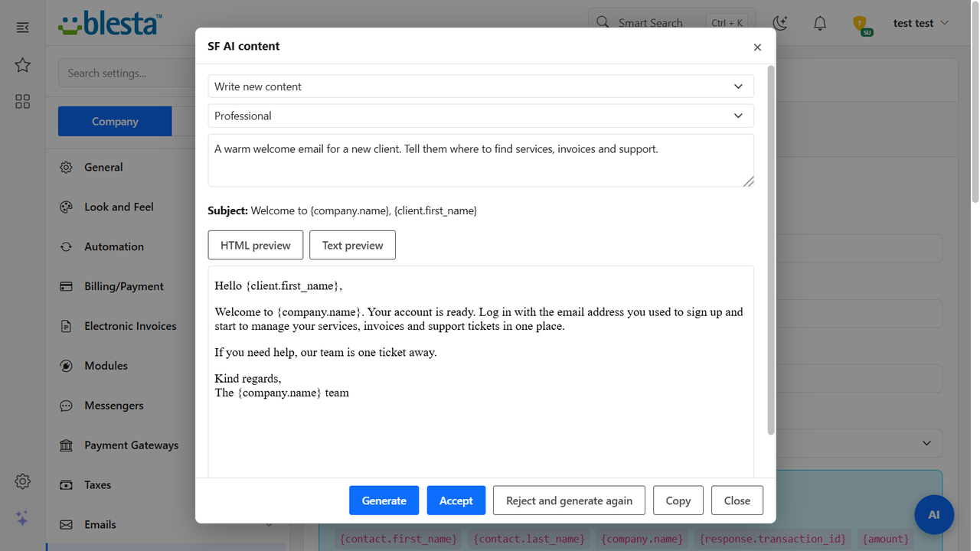980x551 pixels.
Task: Click the Generate button
Action: click(x=384, y=500)
